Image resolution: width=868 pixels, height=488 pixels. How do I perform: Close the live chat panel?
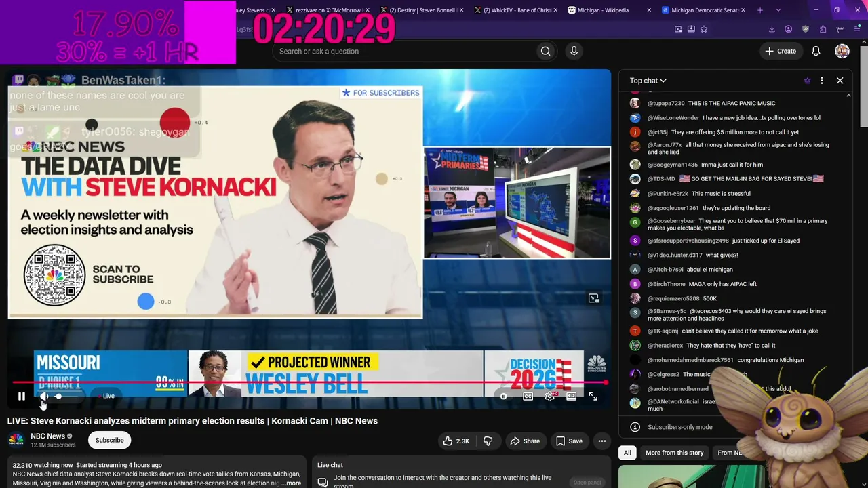click(x=840, y=81)
